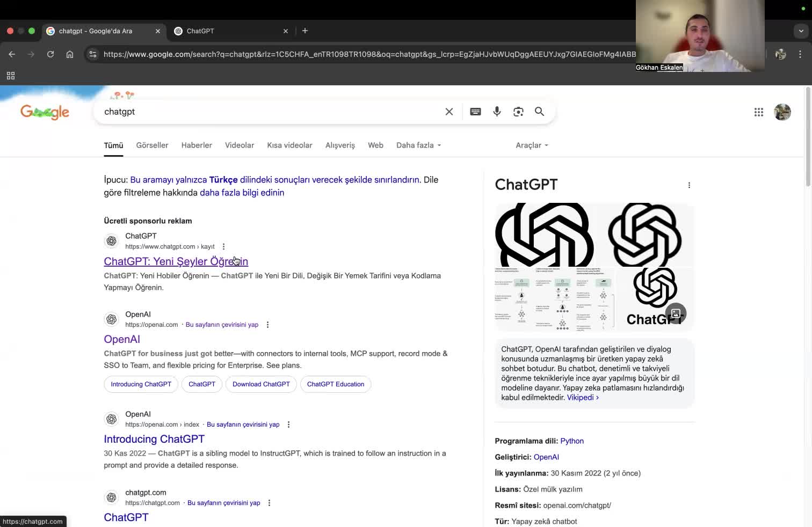Switch to the Görseller tab
The image size is (812, 527).
tap(152, 145)
